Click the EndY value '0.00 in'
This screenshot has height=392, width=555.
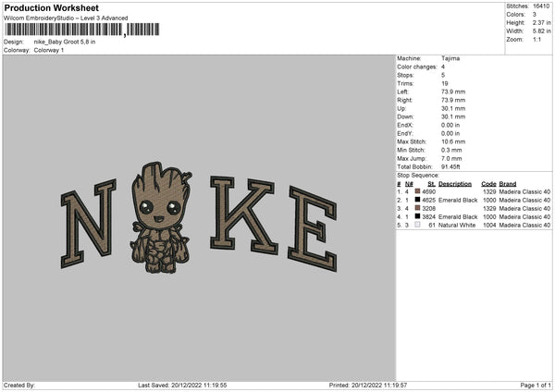tap(450, 133)
